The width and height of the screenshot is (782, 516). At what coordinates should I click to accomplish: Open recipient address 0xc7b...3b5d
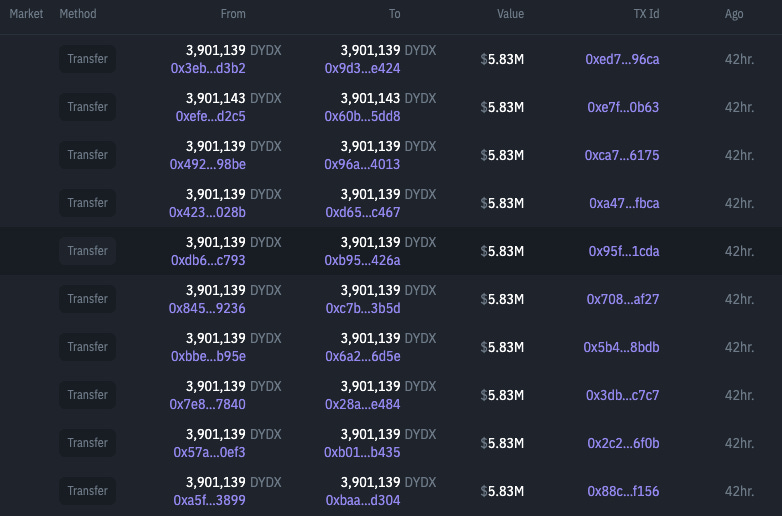tap(363, 308)
